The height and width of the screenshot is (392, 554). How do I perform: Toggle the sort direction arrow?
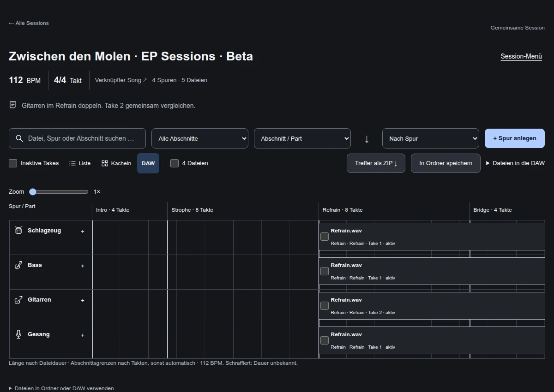pos(367,139)
